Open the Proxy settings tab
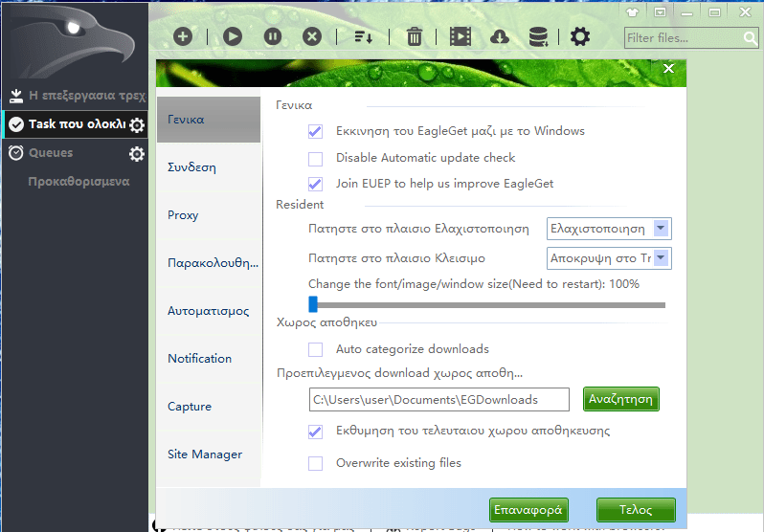This screenshot has width=764, height=532. click(209, 215)
